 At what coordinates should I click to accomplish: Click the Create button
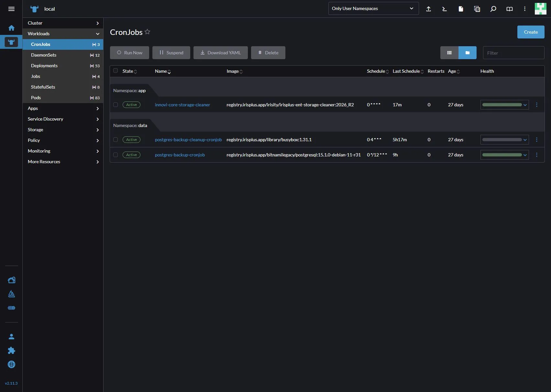(x=531, y=32)
